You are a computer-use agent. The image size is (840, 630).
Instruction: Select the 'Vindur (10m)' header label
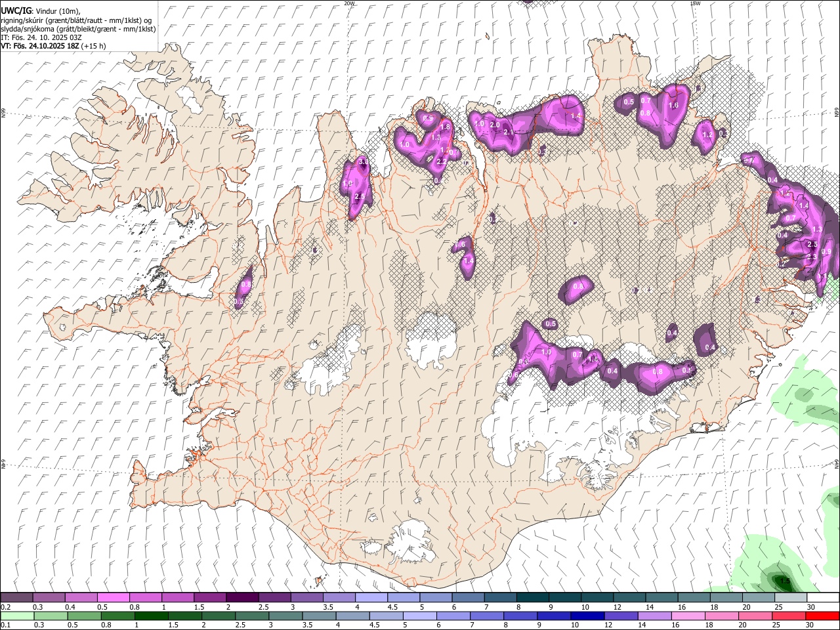(x=57, y=10)
